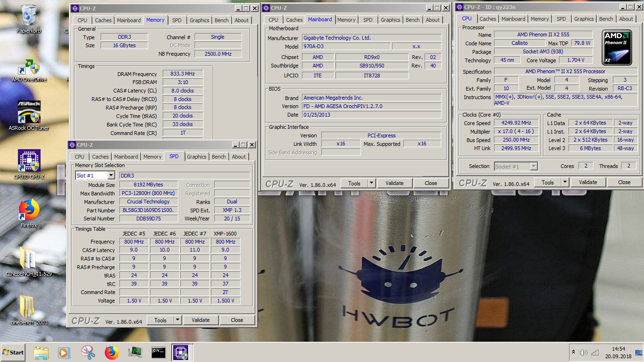Click the title bar icon of the CPU-Z SPD window
The height and width of the screenshot is (362, 644).
(72, 145)
